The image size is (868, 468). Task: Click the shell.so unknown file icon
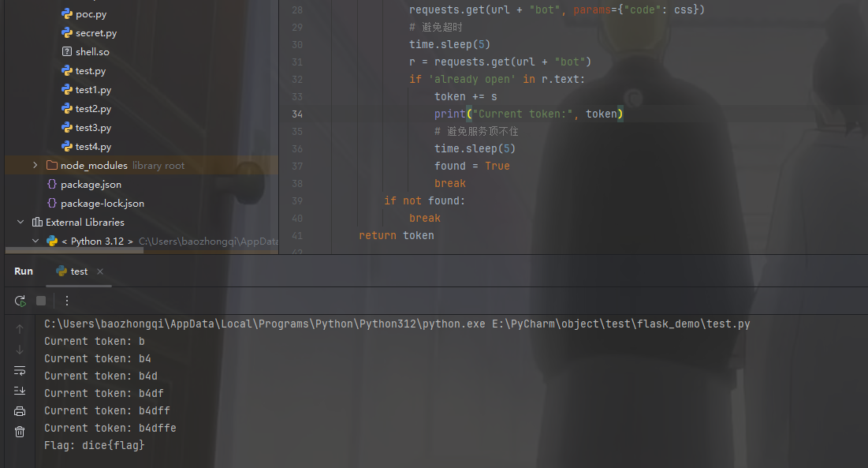click(67, 52)
